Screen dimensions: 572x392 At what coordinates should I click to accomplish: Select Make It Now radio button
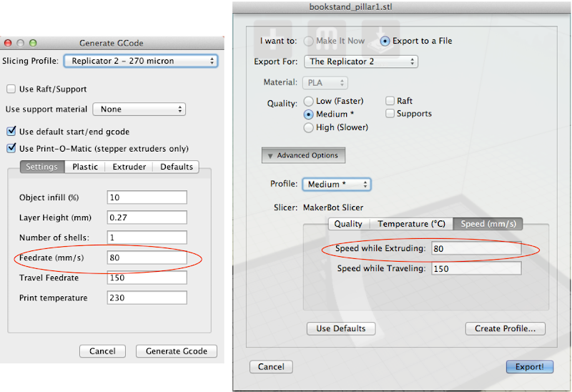[309, 41]
